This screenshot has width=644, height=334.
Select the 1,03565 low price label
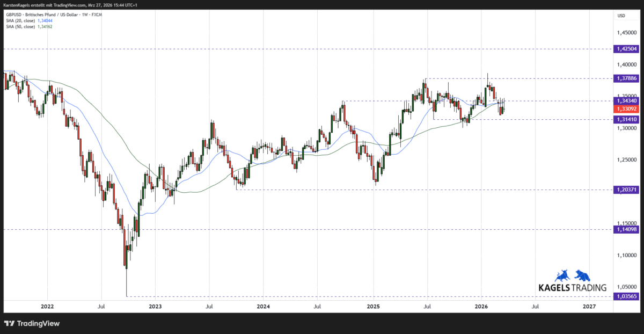coord(626,295)
